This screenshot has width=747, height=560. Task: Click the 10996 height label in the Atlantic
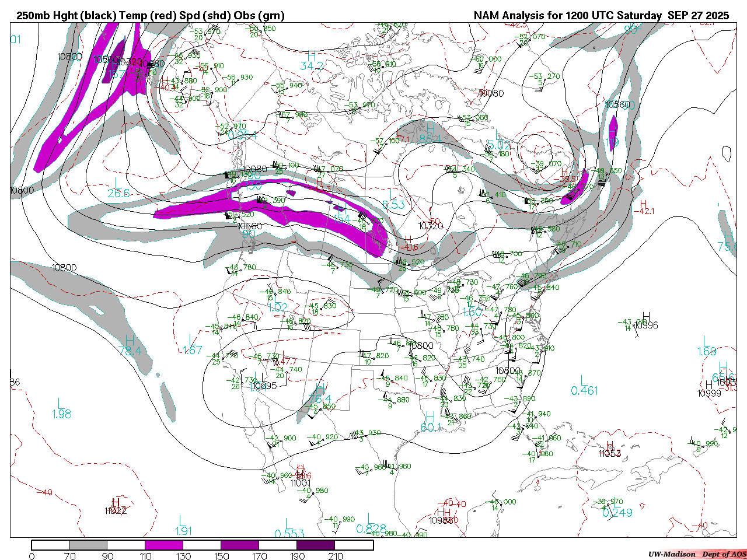pos(646,325)
